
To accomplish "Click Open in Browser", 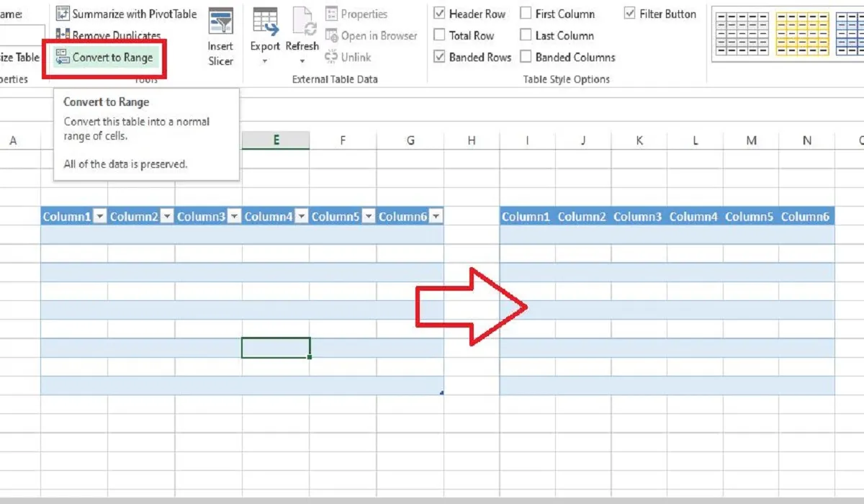I will [372, 35].
